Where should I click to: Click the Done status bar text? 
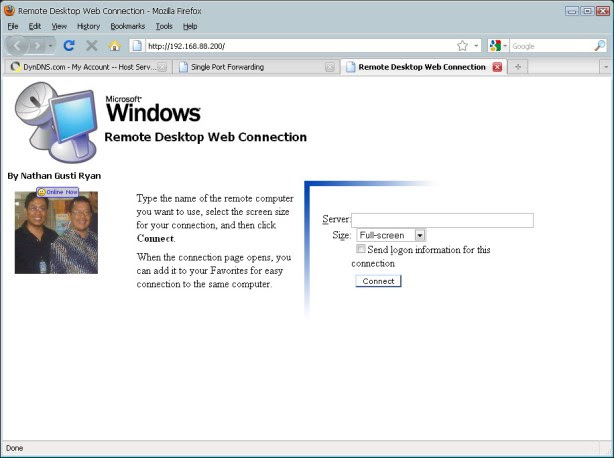(x=14, y=448)
